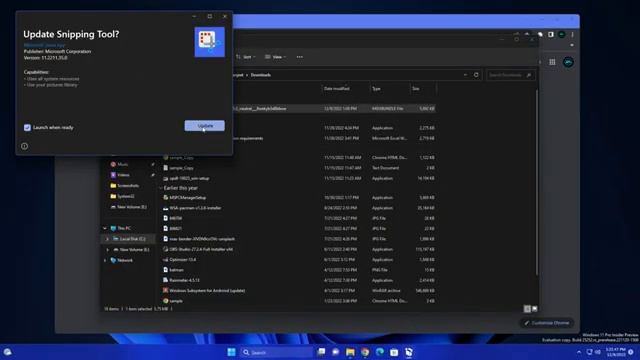
Task: Open the Chrome three-dot menu
Action: pyautogui.click(x=572, y=35)
